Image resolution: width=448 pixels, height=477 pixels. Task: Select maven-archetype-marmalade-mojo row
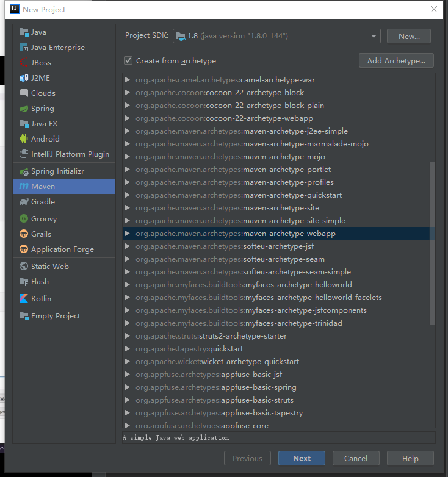(278, 143)
